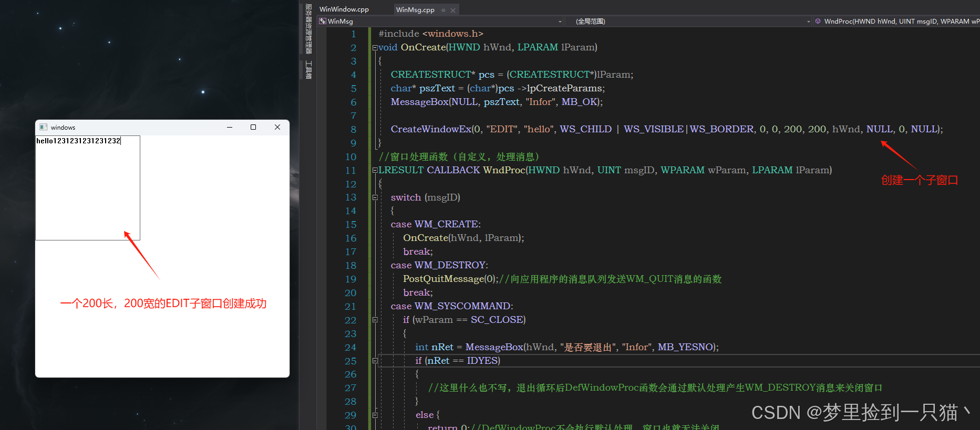Click 'CREATESTRUCT* pcs' declaration on line 4

[442, 75]
